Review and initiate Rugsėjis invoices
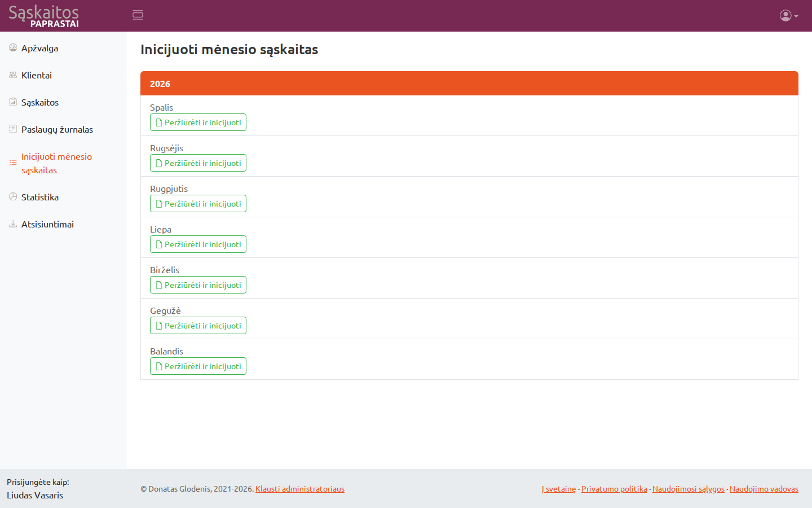The image size is (812, 508). (198, 163)
